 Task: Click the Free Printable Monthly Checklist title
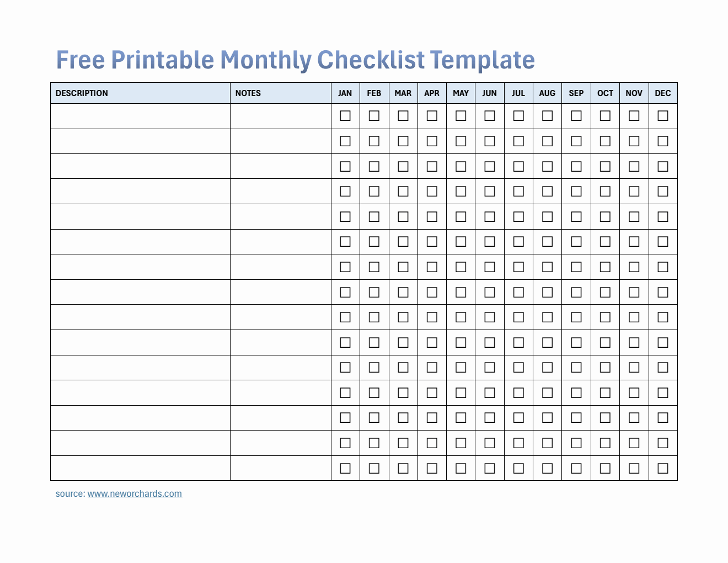pyautogui.click(x=296, y=60)
